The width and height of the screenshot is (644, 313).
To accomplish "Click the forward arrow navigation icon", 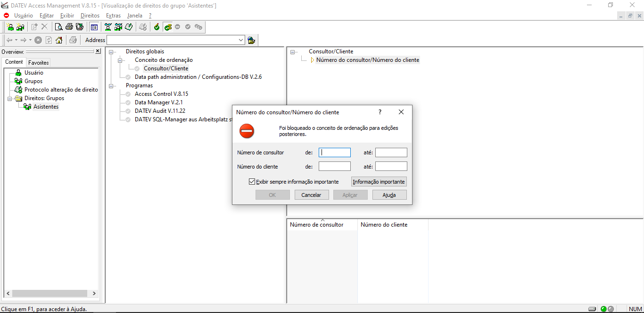I will tap(24, 40).
